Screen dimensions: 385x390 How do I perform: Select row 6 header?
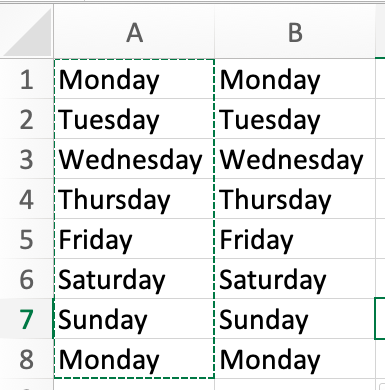pyautogui.click(x=27, y=279)
